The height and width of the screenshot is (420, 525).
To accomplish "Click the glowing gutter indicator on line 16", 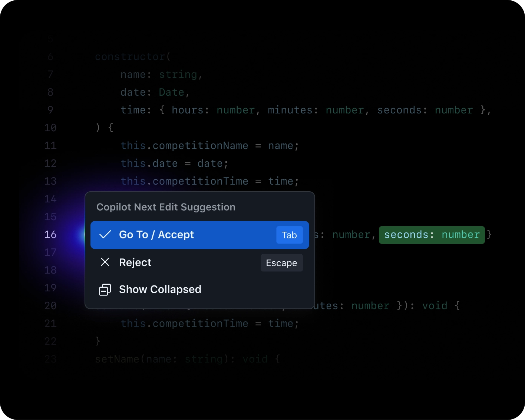I will 82,235.
